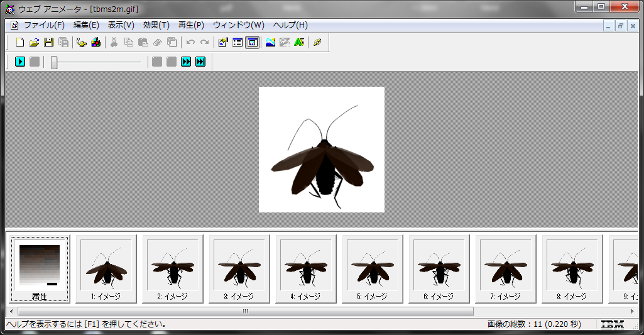Toggle the list view toolbar button
The height and width of the screenshot is (335, 644).
(237, 43)
